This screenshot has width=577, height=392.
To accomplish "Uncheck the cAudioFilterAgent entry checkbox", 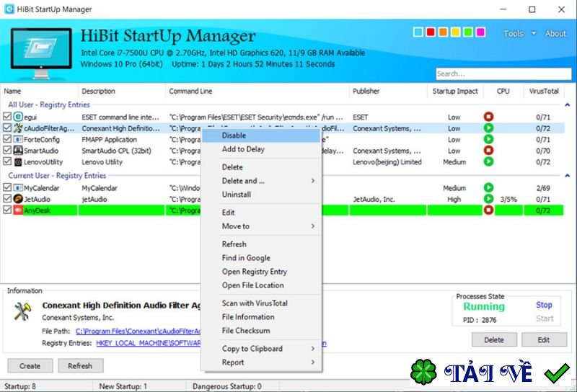I will (x=7, y=128).
